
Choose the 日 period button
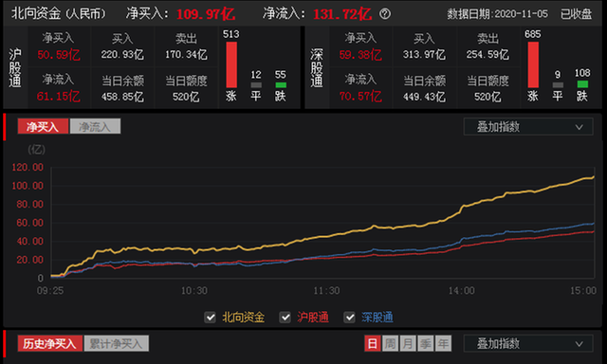pyautogui.click(x=373, y=343)
